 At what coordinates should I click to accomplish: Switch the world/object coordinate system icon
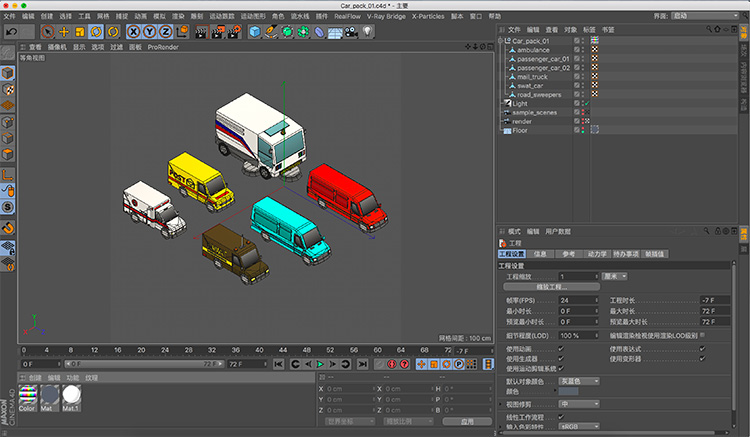182,32
